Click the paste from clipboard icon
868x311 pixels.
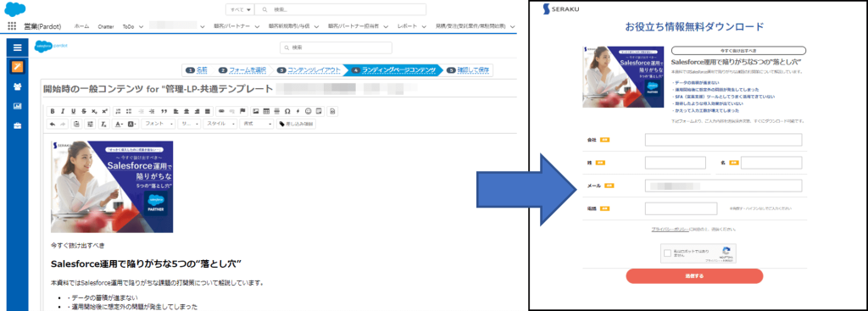76,124
